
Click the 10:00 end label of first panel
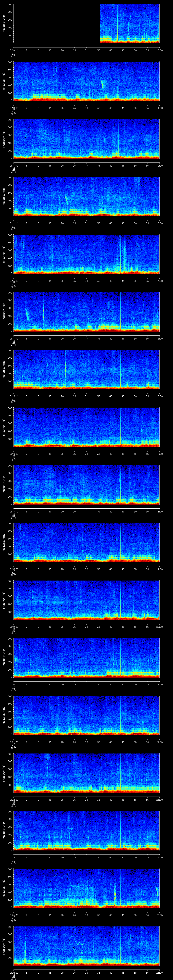pos(159,50)
